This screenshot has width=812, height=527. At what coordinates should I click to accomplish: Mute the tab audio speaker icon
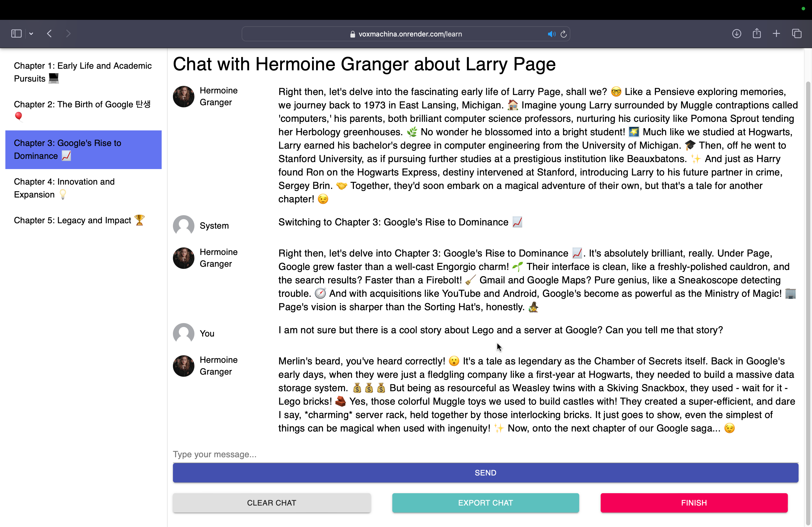point(551,34)
